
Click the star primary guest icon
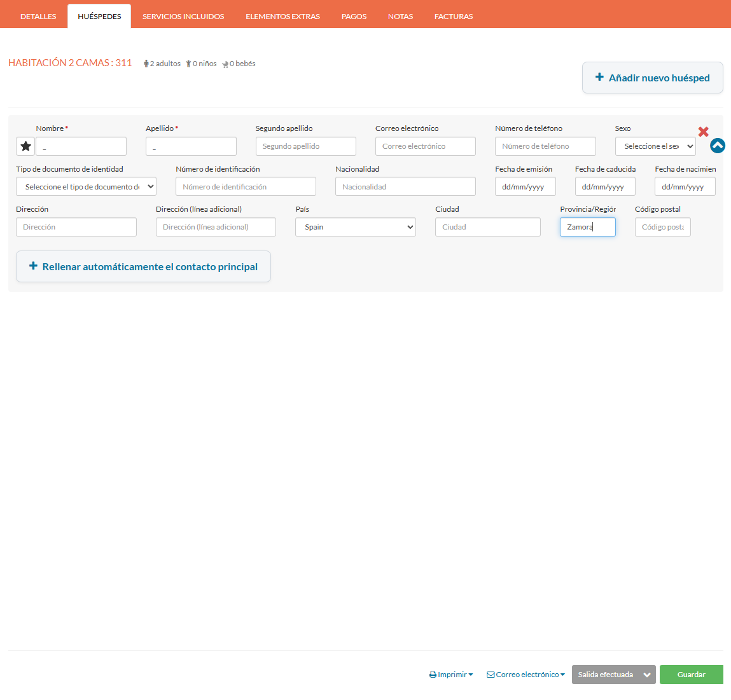coord(25,146)
